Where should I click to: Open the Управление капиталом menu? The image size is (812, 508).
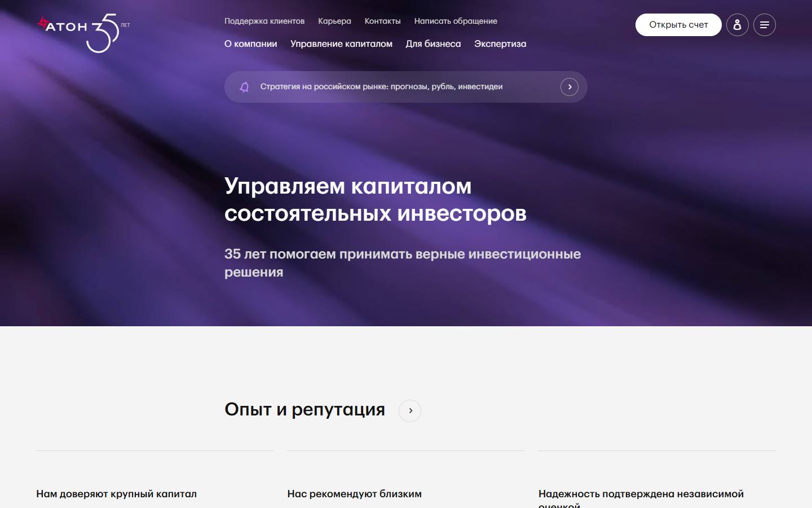click(341, 43)
